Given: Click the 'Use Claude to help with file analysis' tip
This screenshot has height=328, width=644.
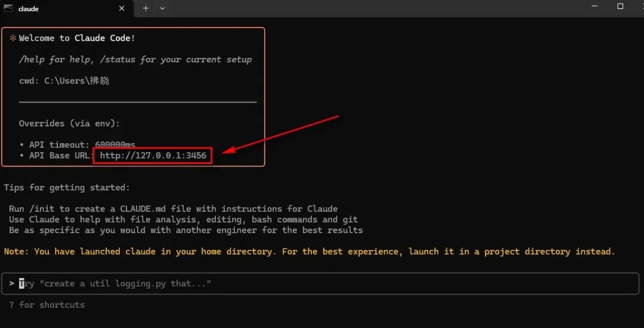Looking at the screenshot, I should [x=183, y=219].
